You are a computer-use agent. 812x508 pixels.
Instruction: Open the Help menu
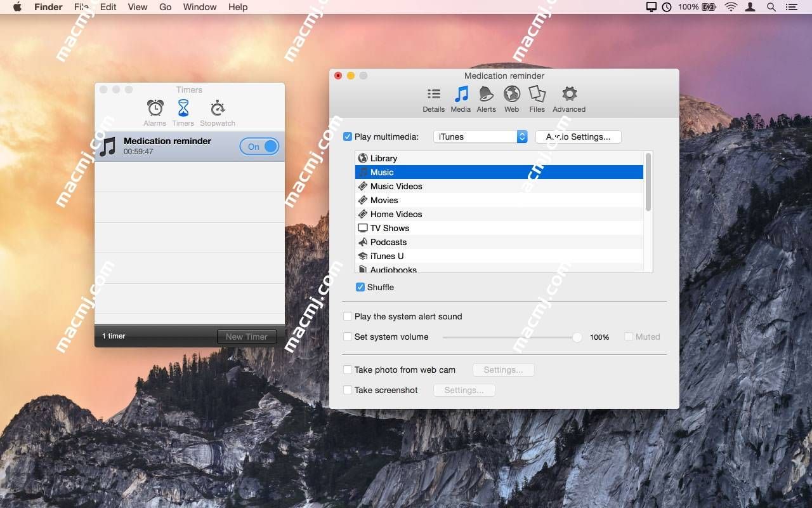[x=238, y=7]
